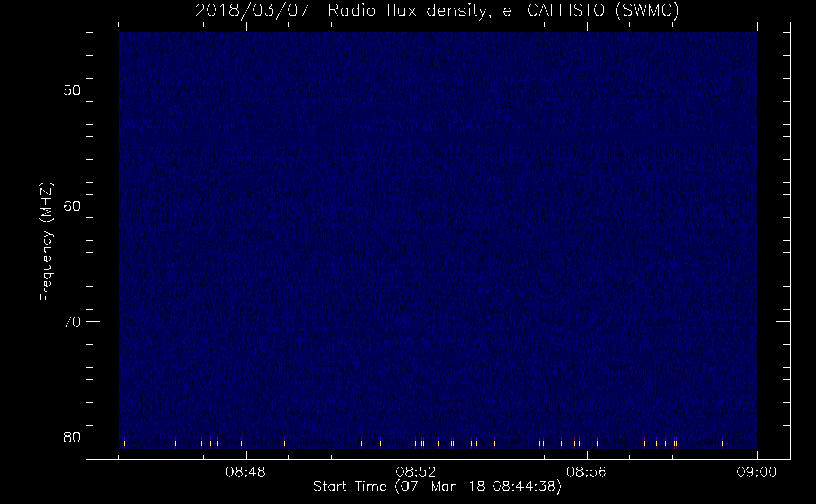This screenshot has width=816, height=504.
Task: Click the 08:52 time tick label
Action: (417, 473)
